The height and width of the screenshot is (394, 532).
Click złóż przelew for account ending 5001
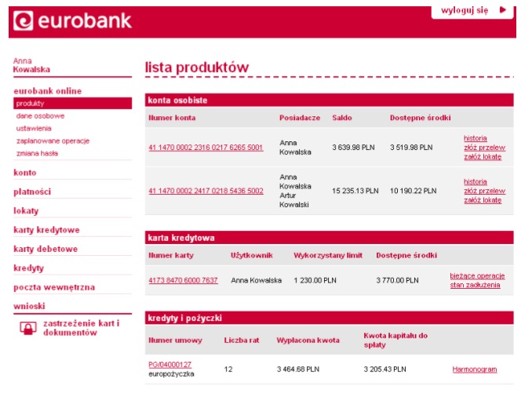coord(484,148)
